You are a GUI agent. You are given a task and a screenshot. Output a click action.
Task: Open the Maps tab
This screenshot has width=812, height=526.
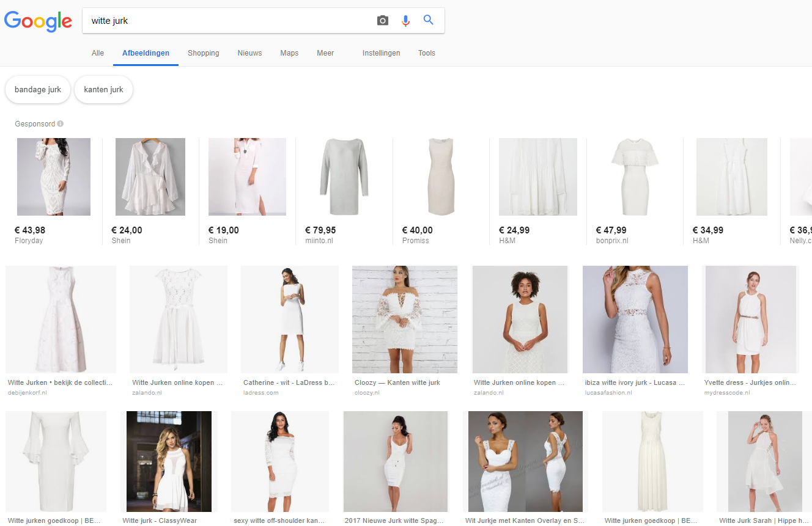pyautogui.click(x=289, y=53)
